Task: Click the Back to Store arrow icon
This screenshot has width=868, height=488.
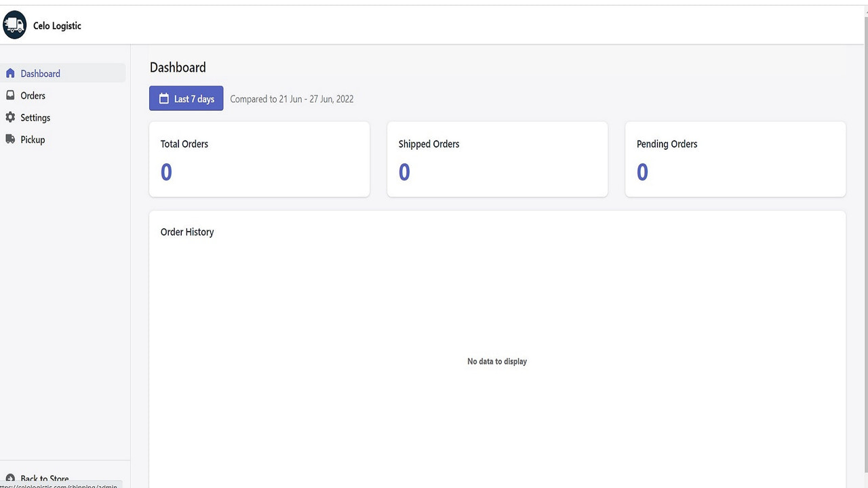Action: click(10, 479)
